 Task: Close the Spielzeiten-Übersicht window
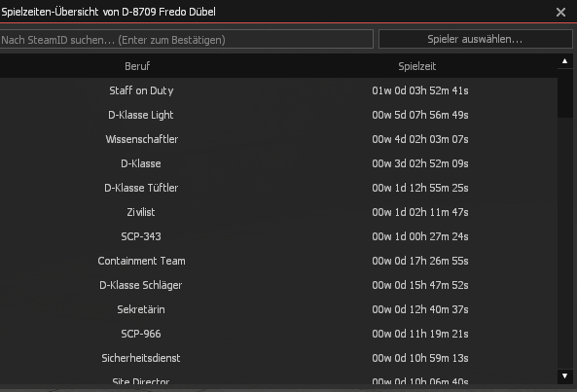coord(560,12)
